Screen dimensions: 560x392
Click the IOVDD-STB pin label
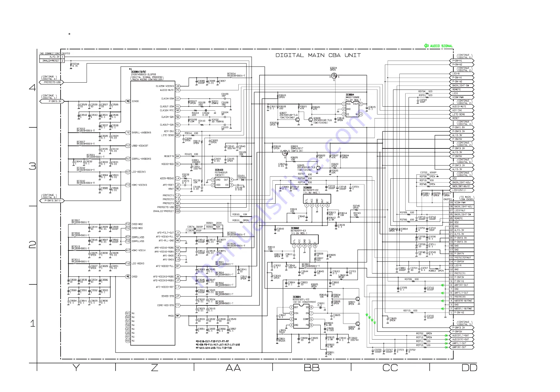coord(167,296)
